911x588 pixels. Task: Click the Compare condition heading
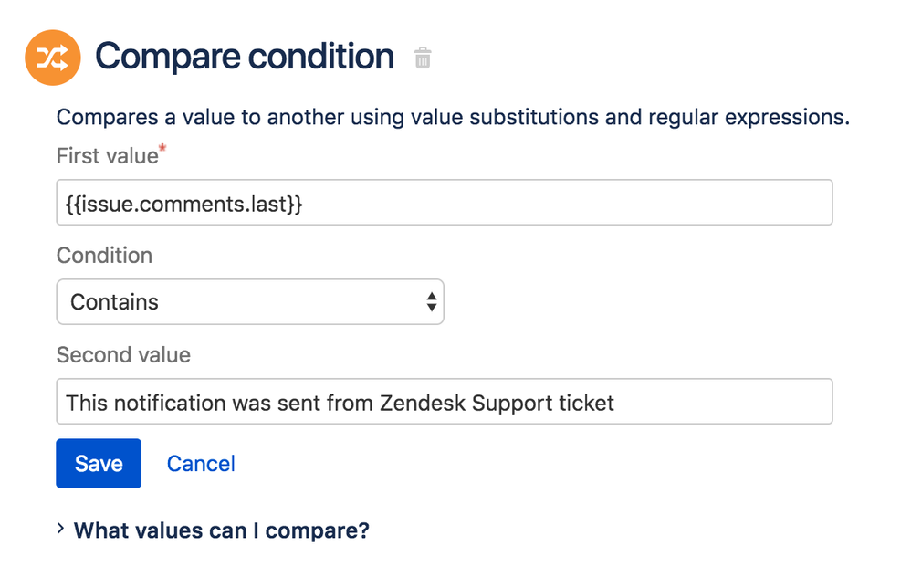click(x=245, y=57)
